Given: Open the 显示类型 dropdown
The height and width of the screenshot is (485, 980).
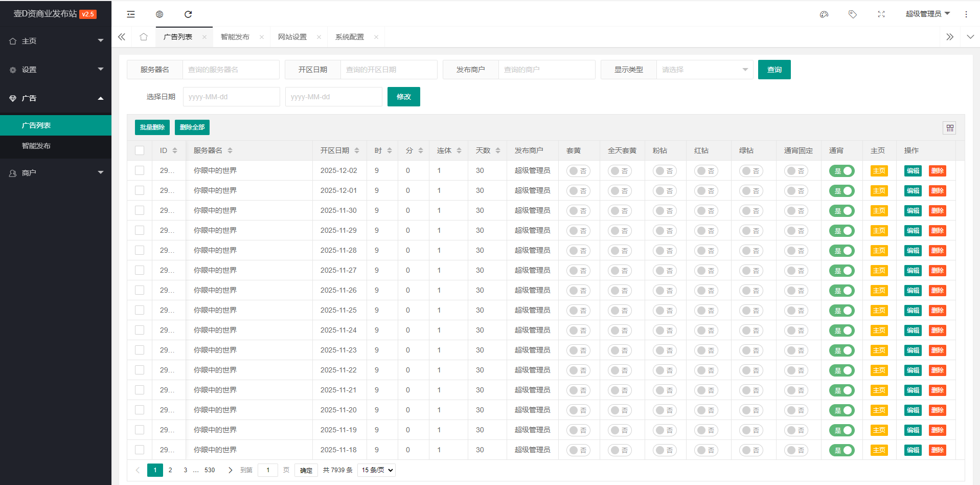Looking at the screenshot, I should (x=704, y=70).
